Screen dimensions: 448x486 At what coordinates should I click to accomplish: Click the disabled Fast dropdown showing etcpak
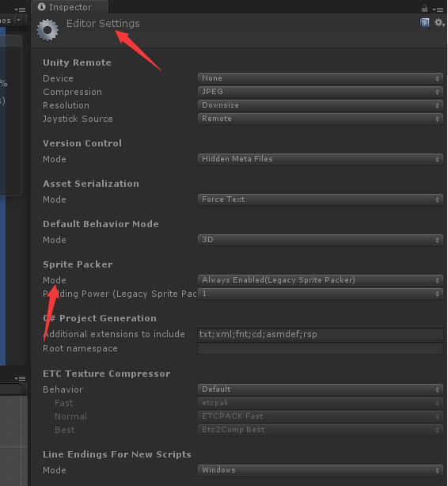(x=320, y=403)
